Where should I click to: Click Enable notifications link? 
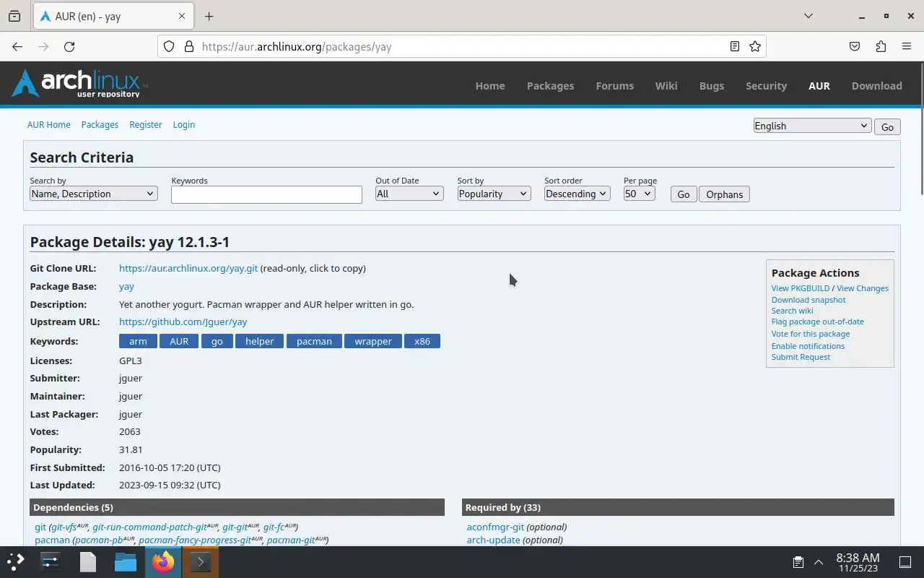click(x=808, y=346)
